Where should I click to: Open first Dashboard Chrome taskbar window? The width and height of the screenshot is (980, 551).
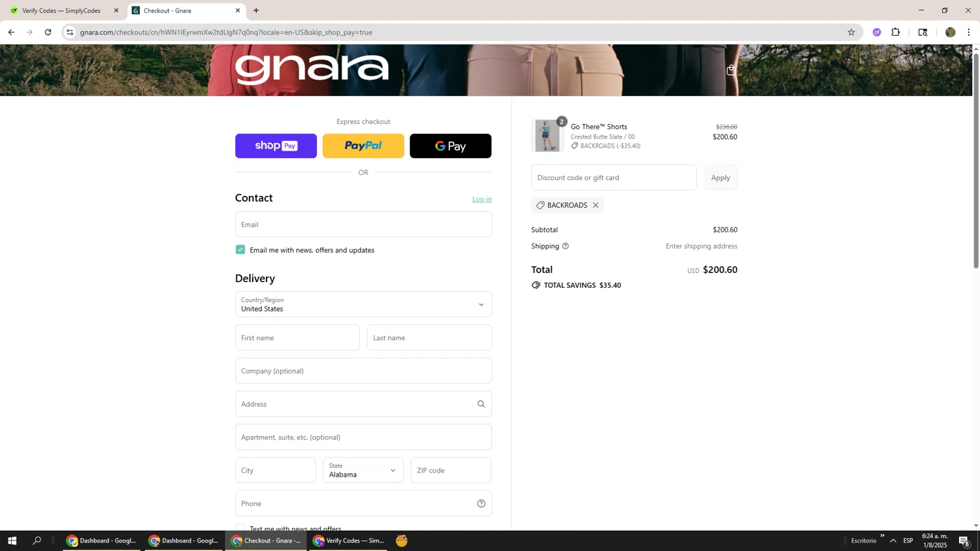click(102, 541)
